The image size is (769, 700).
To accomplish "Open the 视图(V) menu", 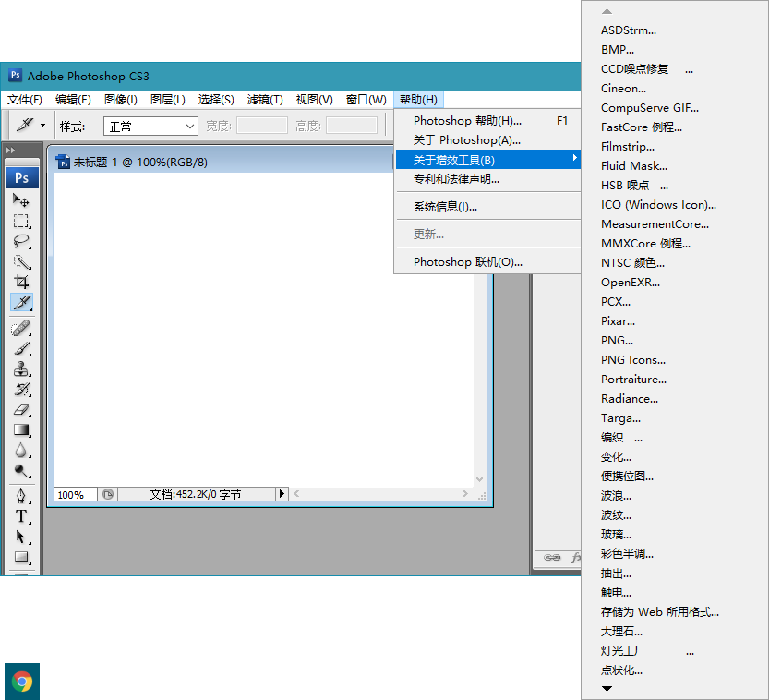I will point(315,100).
